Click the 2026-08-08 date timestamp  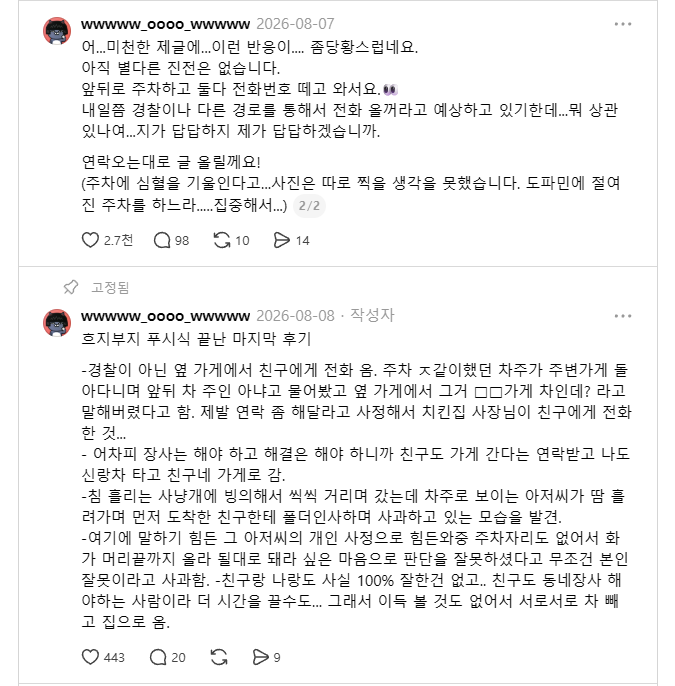click(295, 315)
